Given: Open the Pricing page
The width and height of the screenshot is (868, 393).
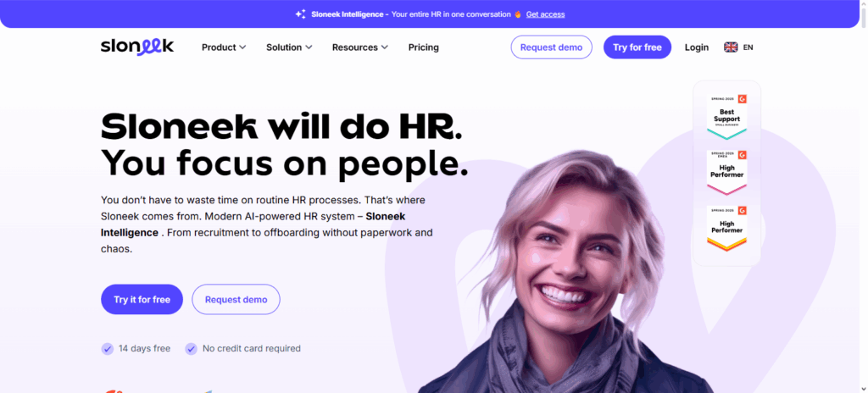Looking at the screenshot, I should (424, 47).
